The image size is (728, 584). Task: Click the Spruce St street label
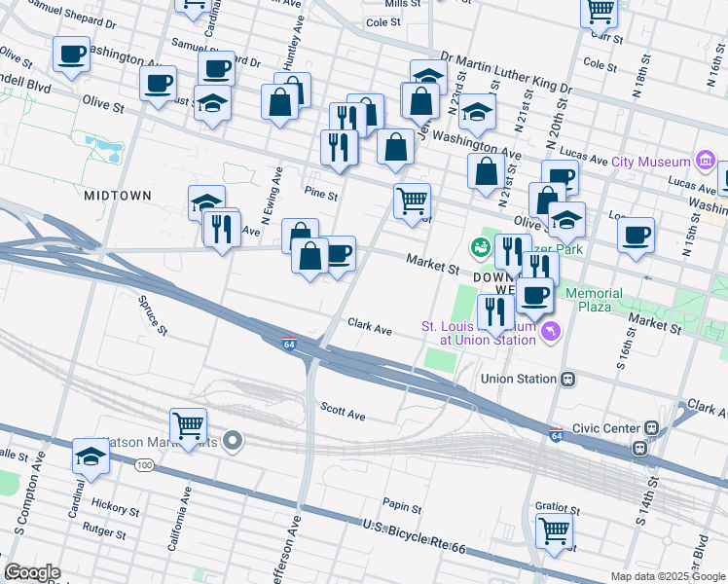(x=152, y=315)
